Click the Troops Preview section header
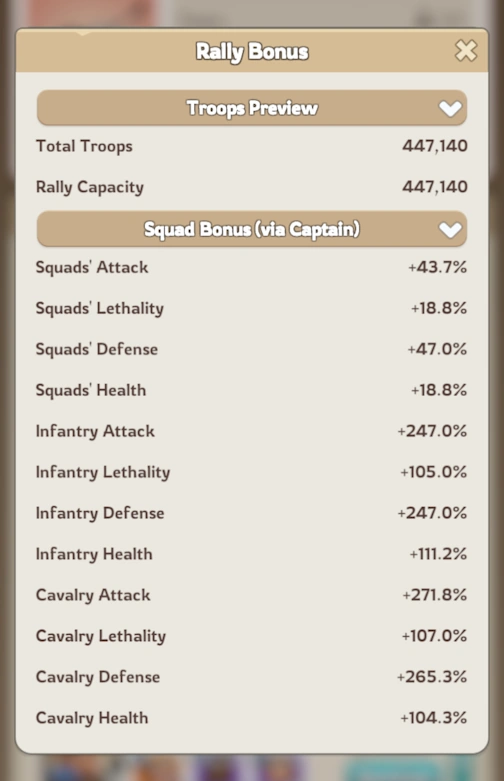The image size is (504, 781). click(252, 108)
